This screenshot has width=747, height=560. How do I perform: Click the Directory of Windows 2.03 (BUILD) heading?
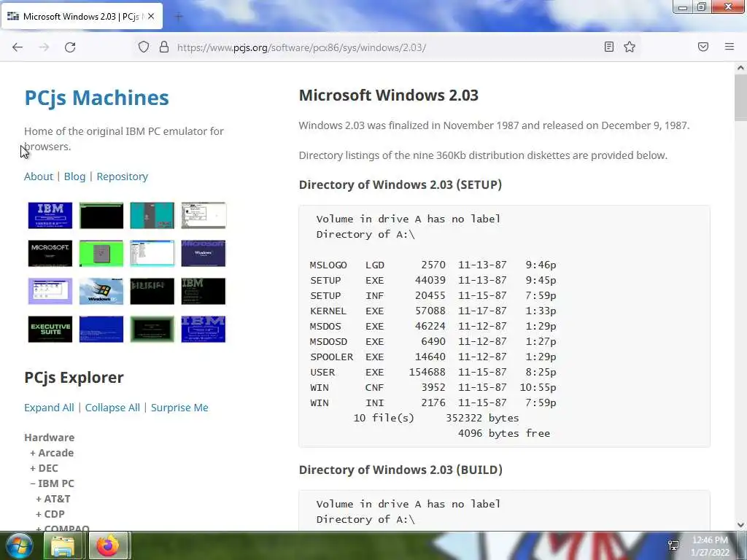click(400, 470)
